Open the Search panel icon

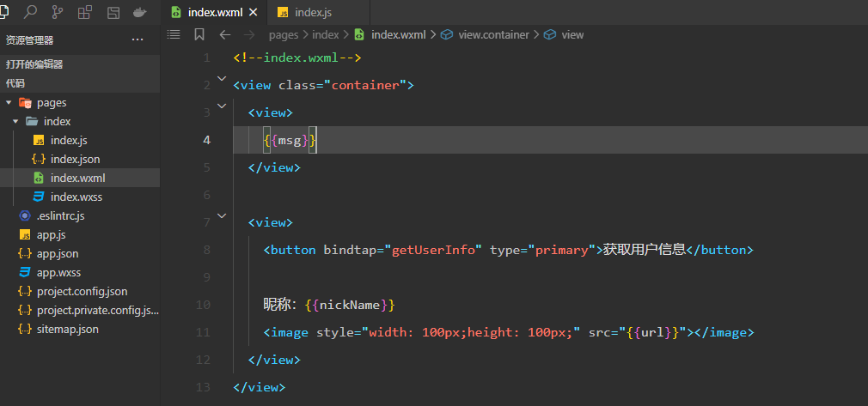click(x=31, y=12)
